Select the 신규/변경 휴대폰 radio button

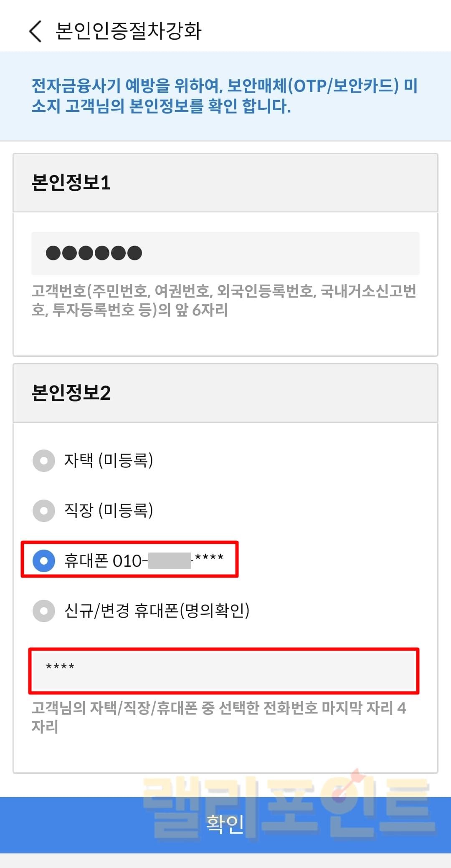[44, 611]
